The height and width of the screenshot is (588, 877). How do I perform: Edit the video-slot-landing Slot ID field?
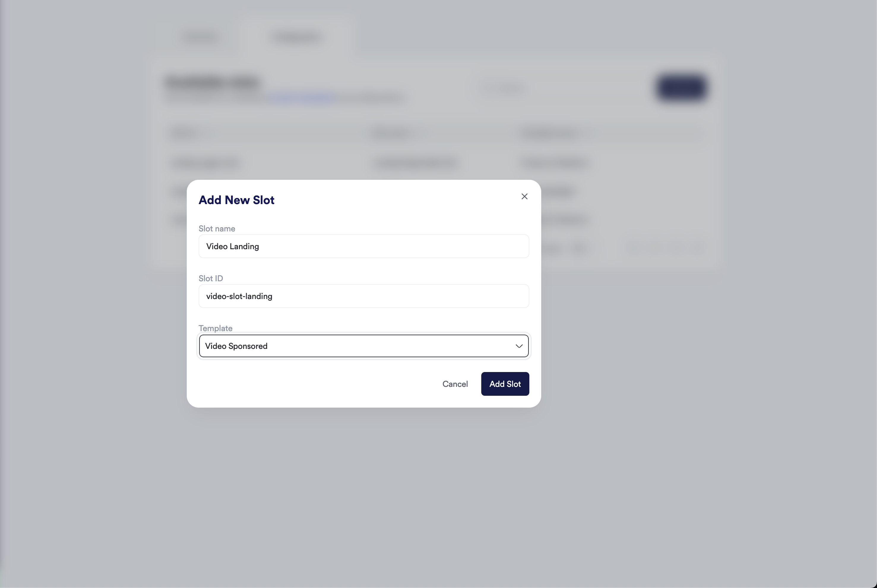[363, 296]
